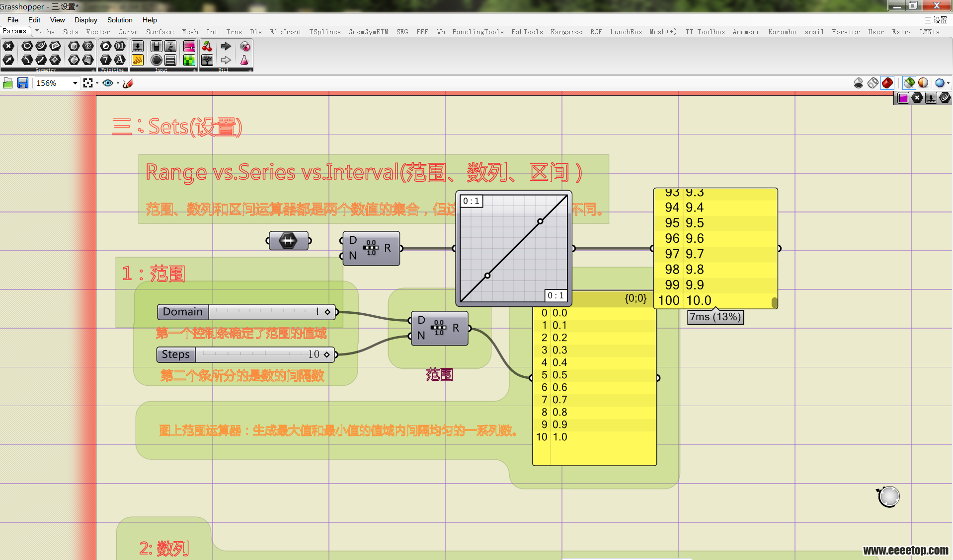Select the cherries Cluster util icon
Image resolution: width=953 pixels, height=560 pixels.
(207, 47)
